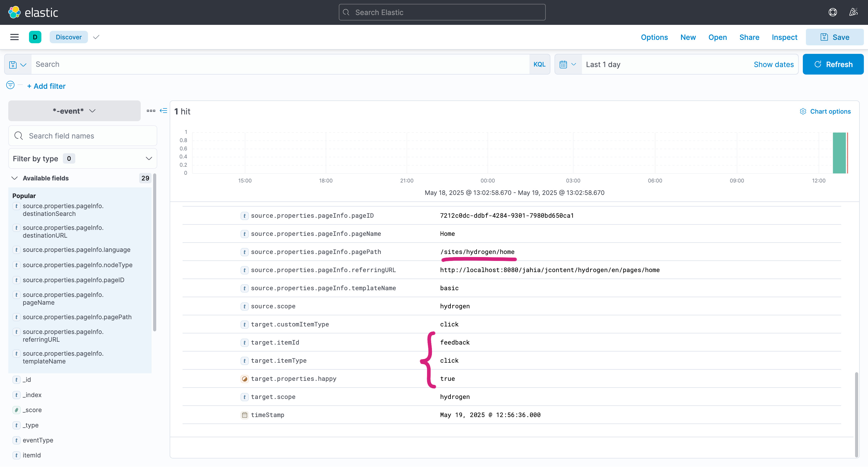Open the Inspect menu item

(784, 37)
